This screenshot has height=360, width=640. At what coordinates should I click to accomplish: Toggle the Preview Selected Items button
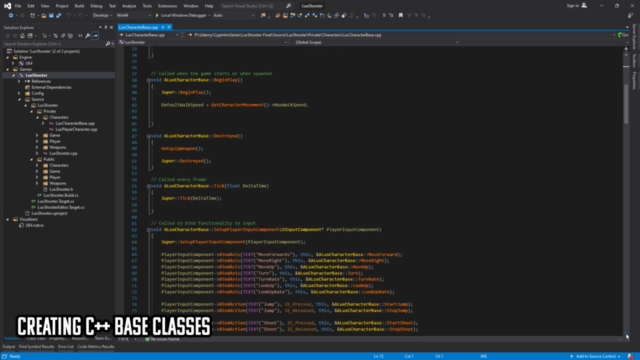pyautogui.click(x=95, y=36)
